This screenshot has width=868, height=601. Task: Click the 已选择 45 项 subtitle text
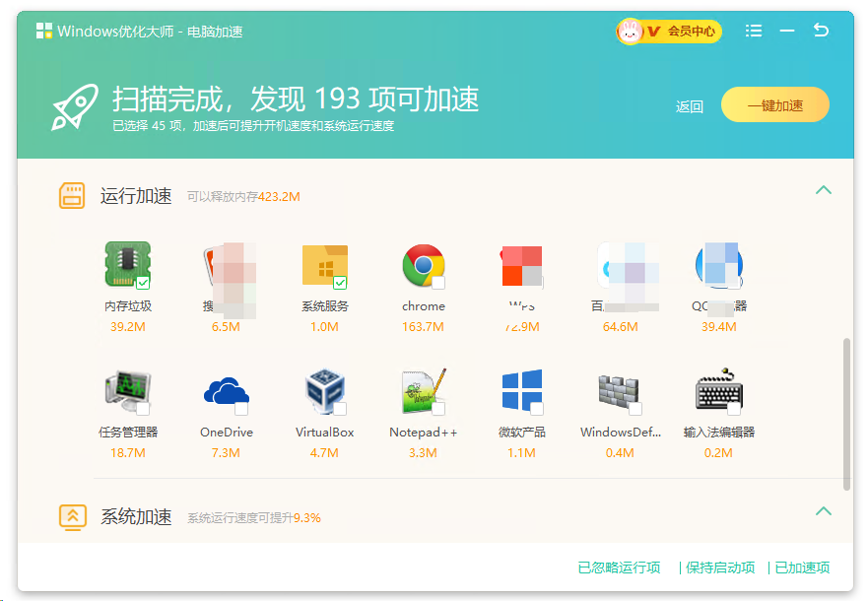253,126
